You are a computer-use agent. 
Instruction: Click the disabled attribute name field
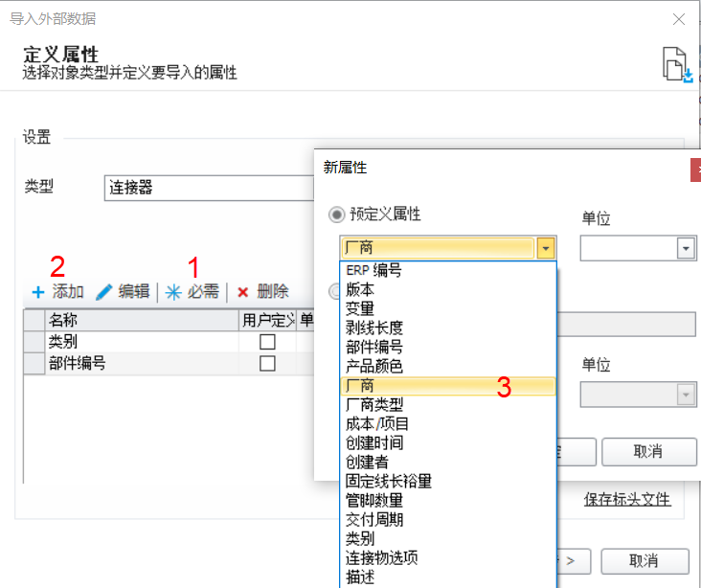pos(626,325)
